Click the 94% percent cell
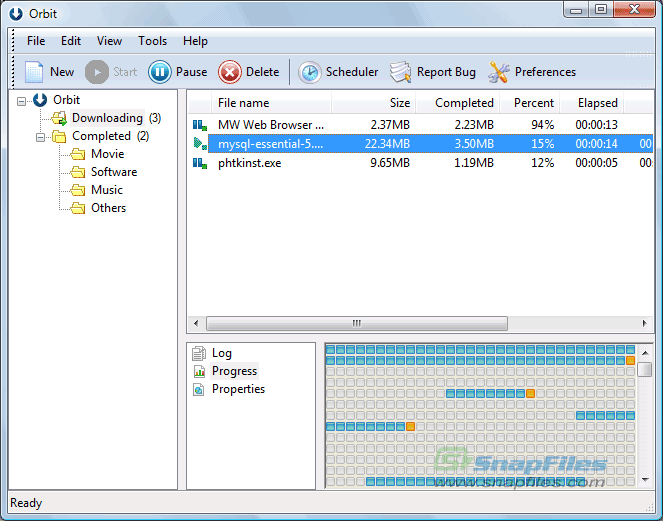This screenshot has width=663, height=521. [542, 125]
